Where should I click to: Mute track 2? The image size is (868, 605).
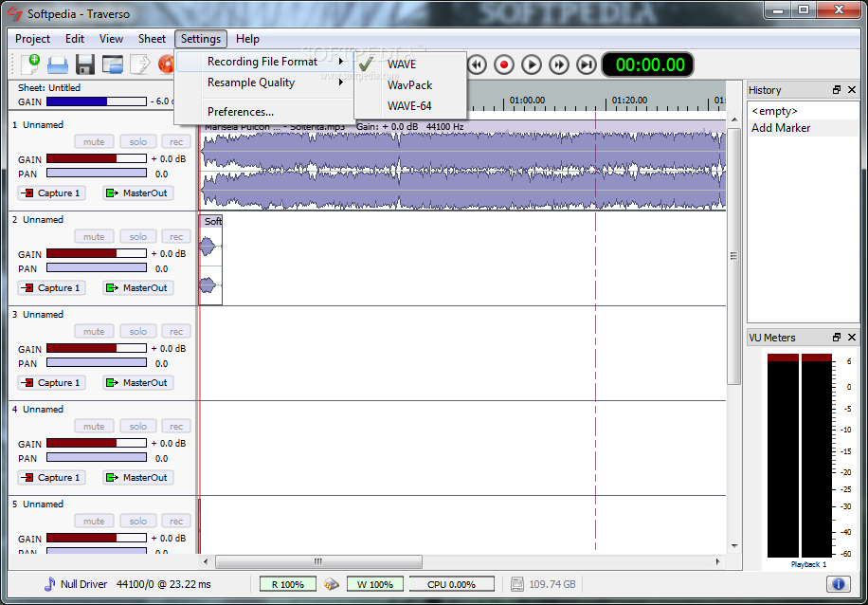94,236
